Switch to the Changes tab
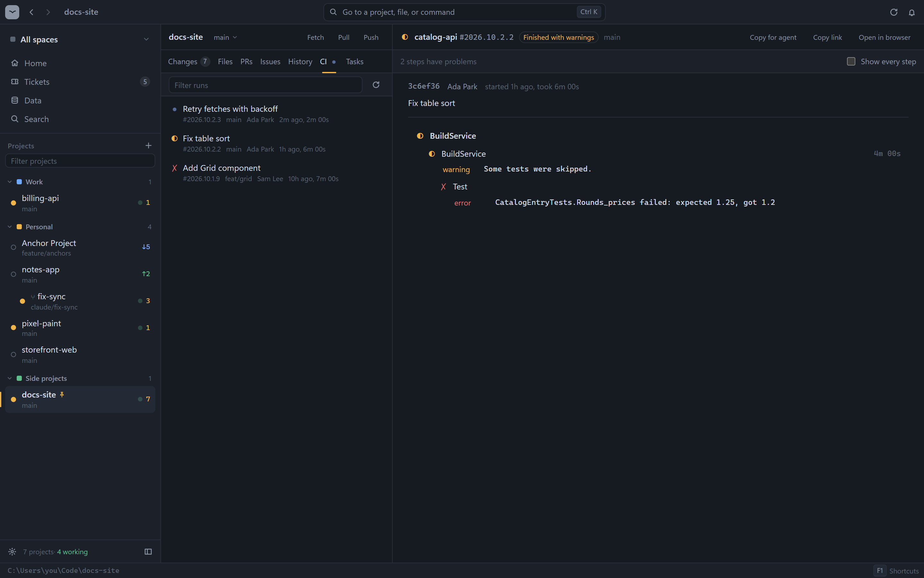The image size is (924, 578). pyautogui.click(x=189, y=62)
